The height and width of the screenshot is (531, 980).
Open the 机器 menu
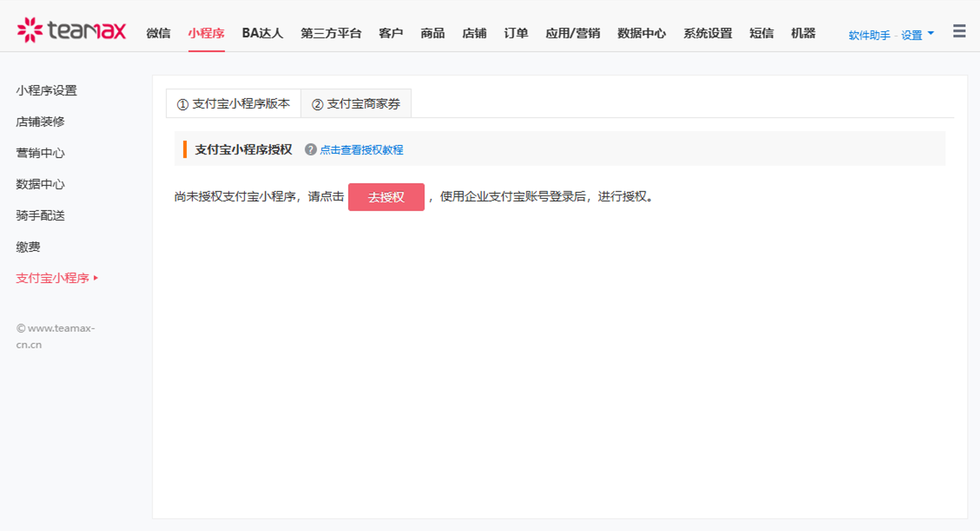click(803, 33)
